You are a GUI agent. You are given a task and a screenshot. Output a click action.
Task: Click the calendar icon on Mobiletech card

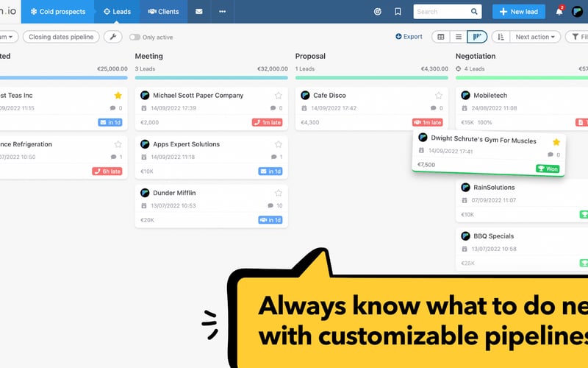click(x=465, y=108)
